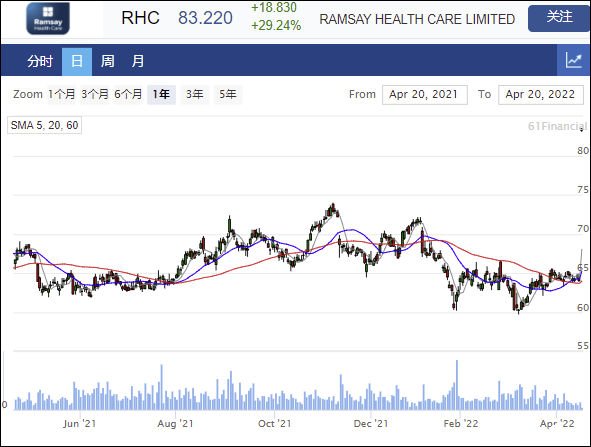Select the 1年 zoom range
591x447 pixels.
(161, 94)
